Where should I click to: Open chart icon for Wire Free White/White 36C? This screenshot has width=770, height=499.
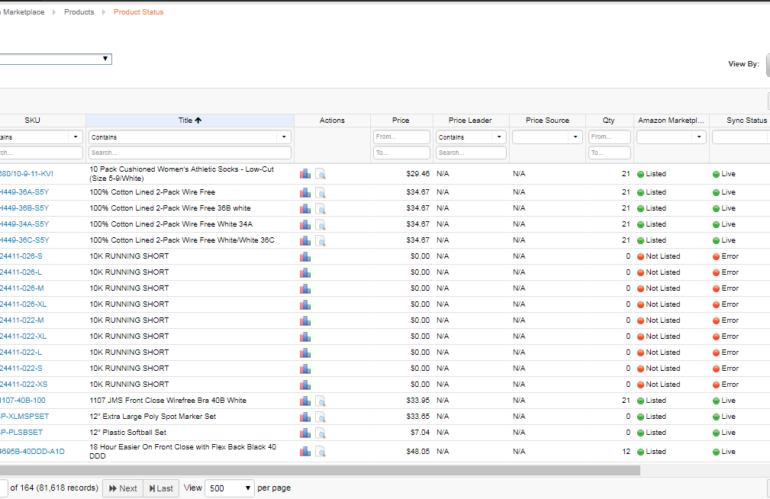[305, 240]
